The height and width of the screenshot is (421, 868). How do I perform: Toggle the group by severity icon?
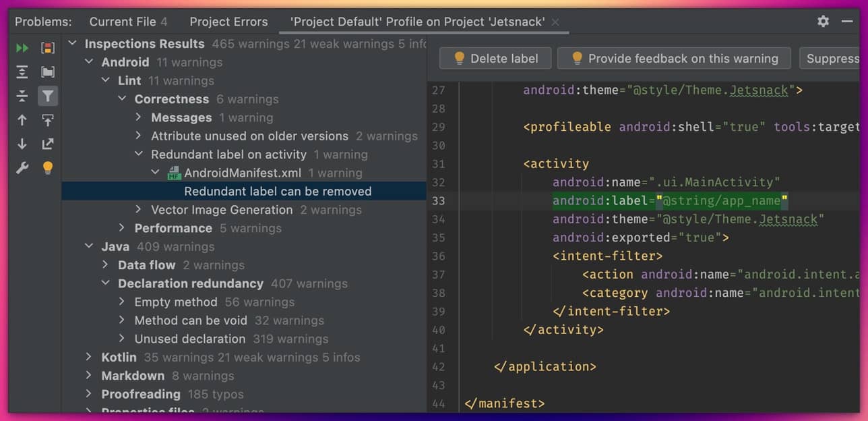pos(48,47)
